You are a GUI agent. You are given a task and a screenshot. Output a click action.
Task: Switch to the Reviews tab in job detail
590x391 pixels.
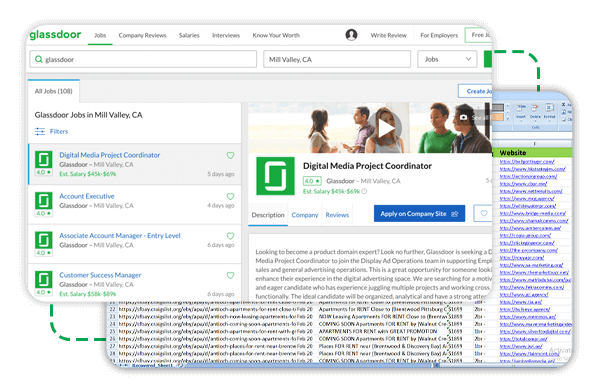click(x=337, y=215)
